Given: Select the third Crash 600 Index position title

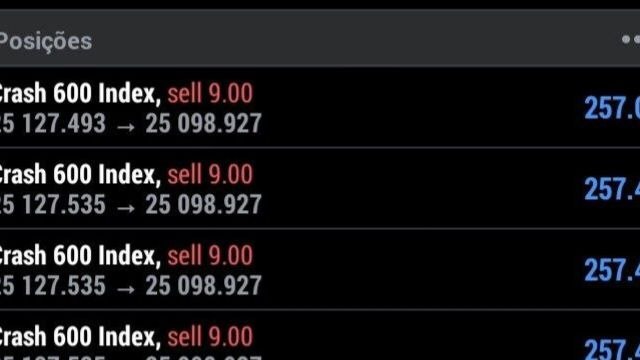Looking at the screenshot, I should (80, 256).
